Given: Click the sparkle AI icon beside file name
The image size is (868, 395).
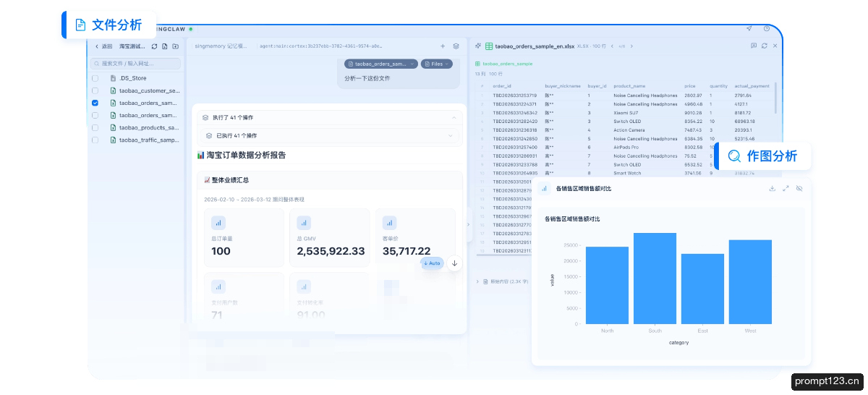Looking at the screenshot, I should 478,46.
